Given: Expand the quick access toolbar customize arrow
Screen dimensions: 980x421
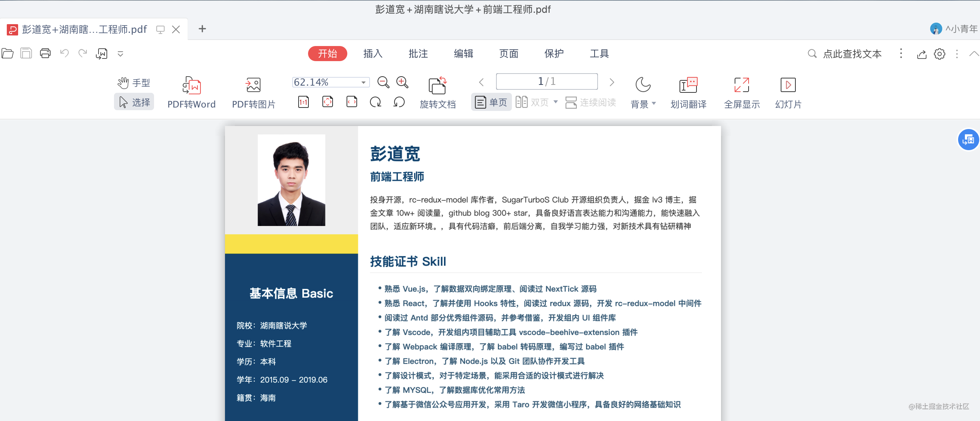Looking at the screenshot, I should coord(120,54).
